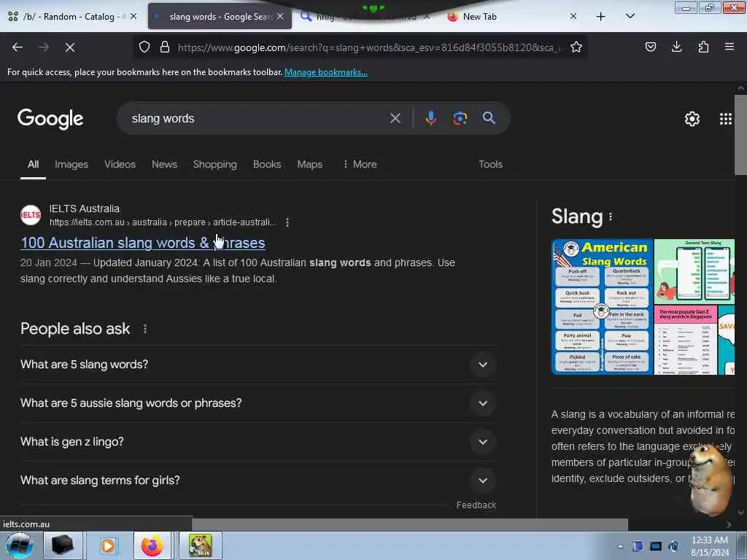
Task: Click the browser URL address bar
Action: point(369,47)
